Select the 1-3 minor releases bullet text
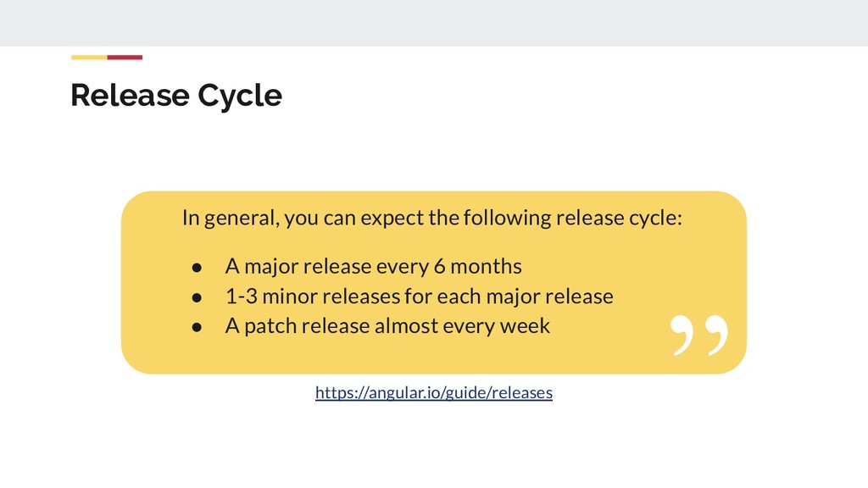The width and height of the screenshot is (868, 488). click(x=419, y=296)
